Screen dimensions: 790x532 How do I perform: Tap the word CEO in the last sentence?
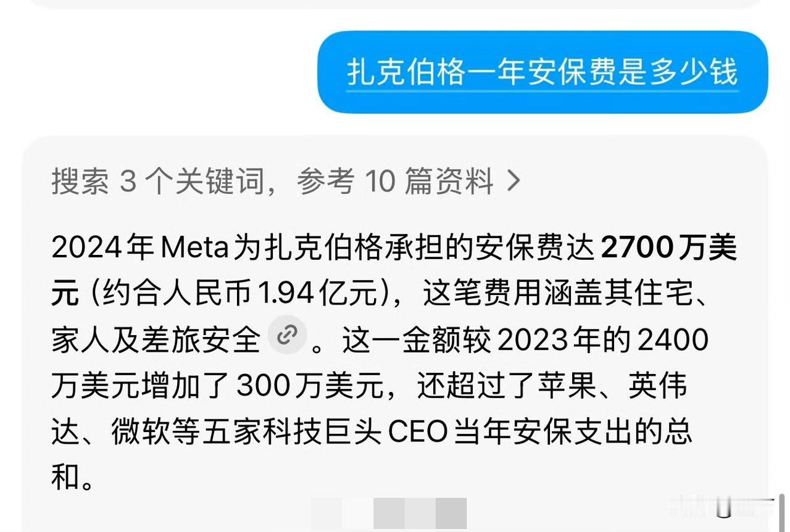click(x=417, y=432)
